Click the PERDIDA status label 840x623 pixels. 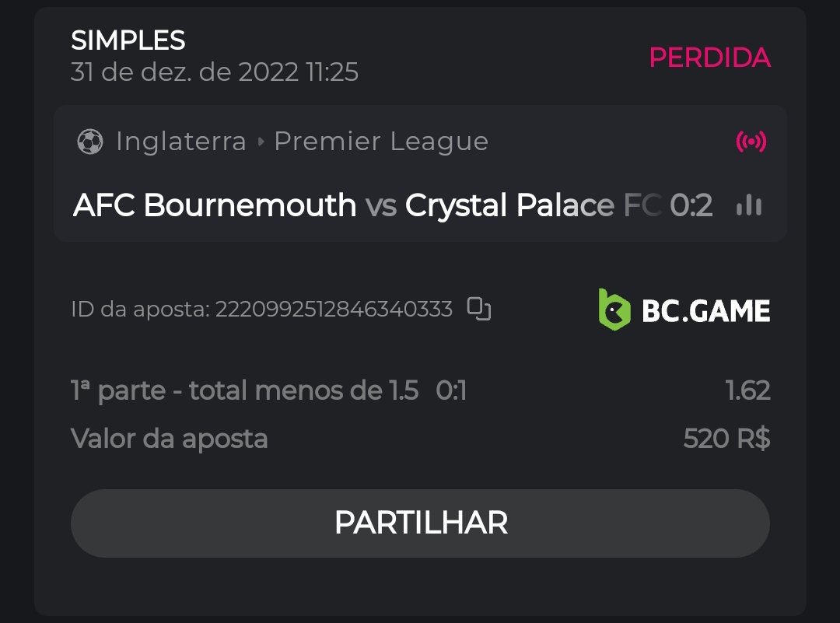click(x=709, y=58)
